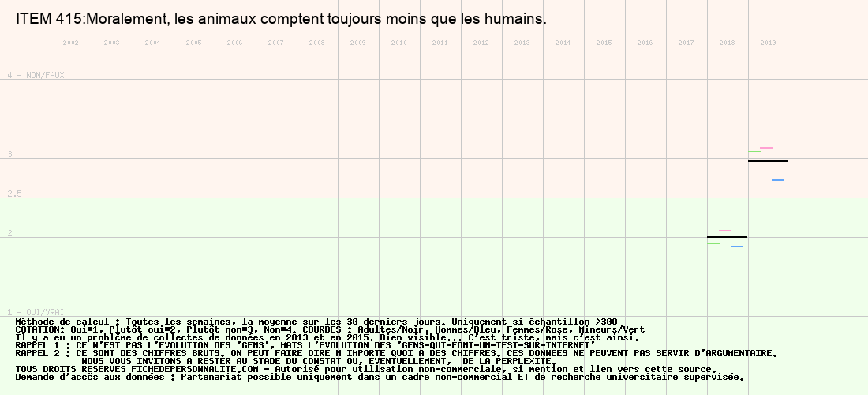Select the 2017 year label
This screenshot has width=868, height=395.
click(686, 43)
